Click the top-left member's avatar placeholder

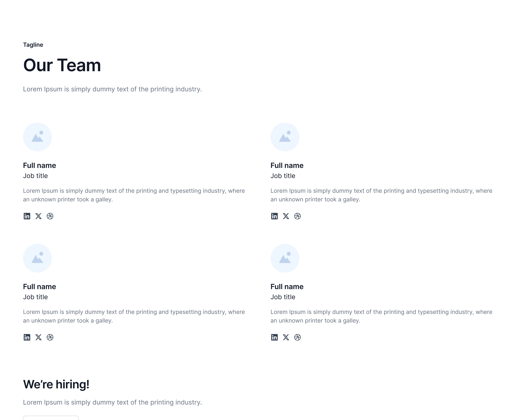tap(38, 137)
